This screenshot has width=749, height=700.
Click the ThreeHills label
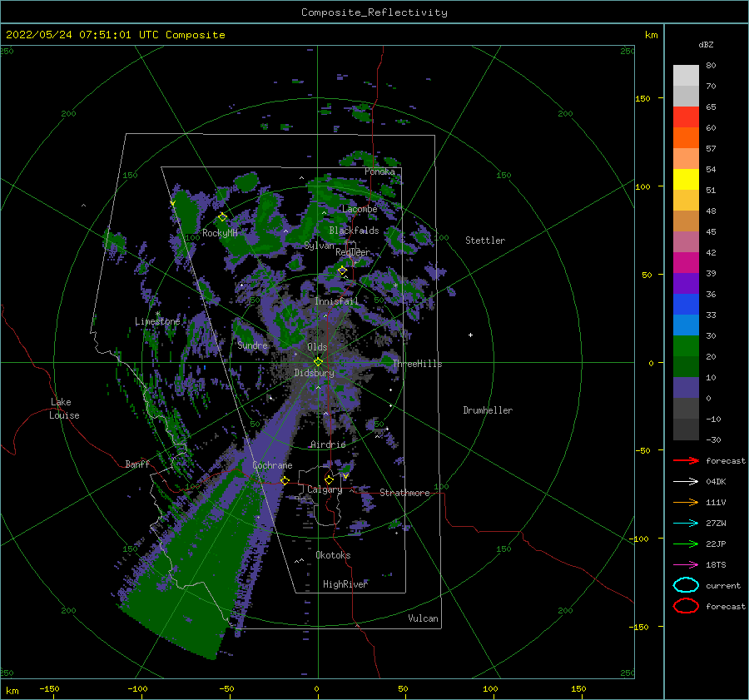point(418,364)
